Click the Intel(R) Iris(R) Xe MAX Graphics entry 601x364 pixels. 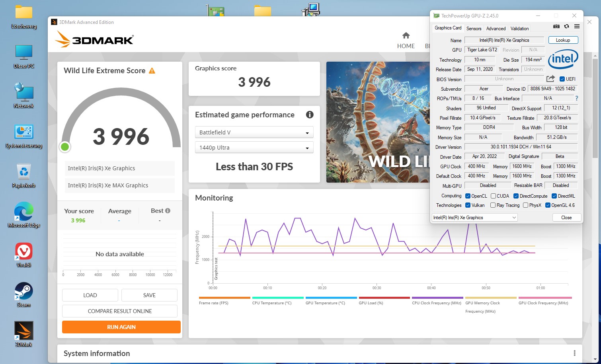click(120, 185)
